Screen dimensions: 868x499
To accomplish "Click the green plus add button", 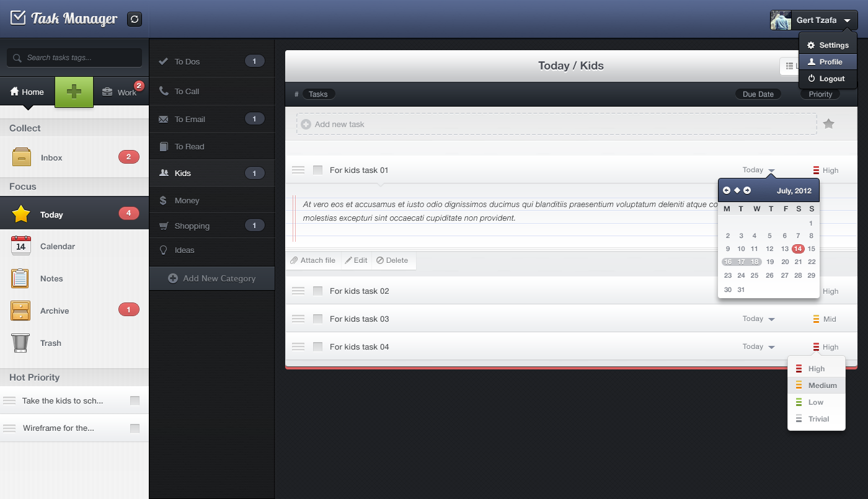I will (x=74, y=92).
